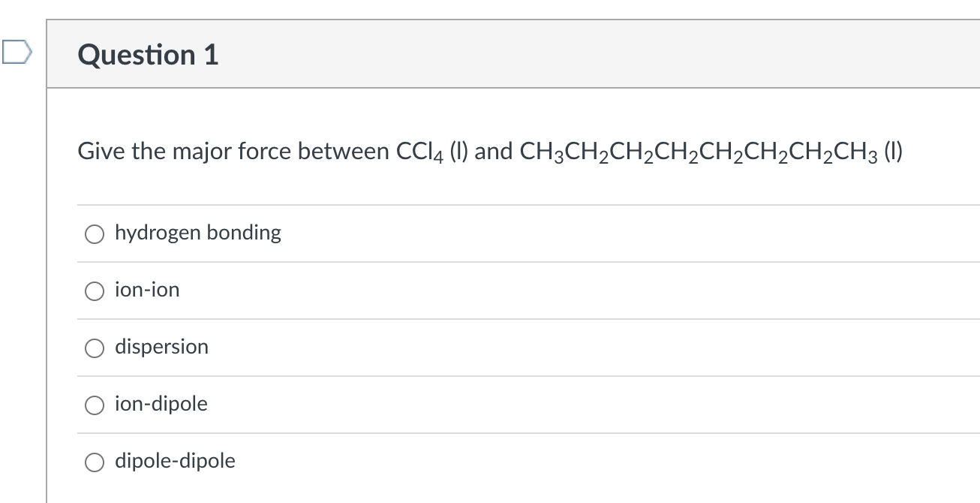Click the dispersion answer label
The width and height of the screenshot is (980, 503).
point(161,347)
